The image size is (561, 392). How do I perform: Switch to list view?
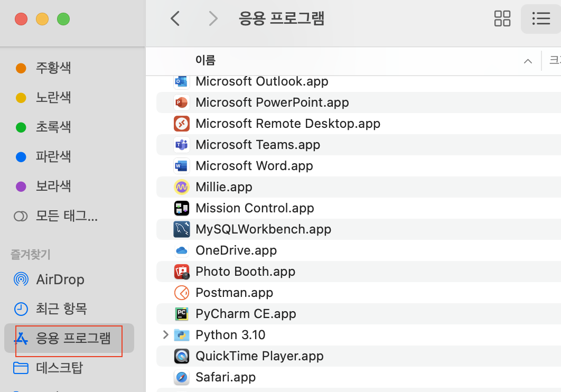tap(540, 18)
